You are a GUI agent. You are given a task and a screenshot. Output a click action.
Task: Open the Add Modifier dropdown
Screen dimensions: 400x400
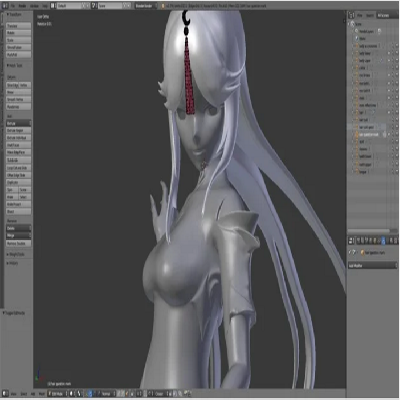click(372, 266)
